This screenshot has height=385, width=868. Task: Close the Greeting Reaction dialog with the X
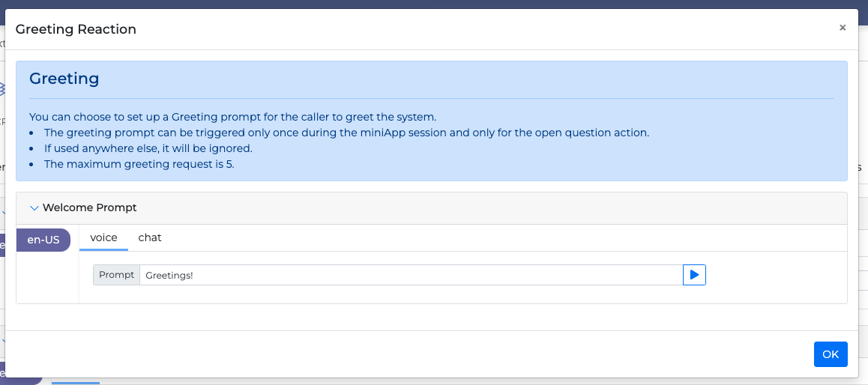click(843, 28)
